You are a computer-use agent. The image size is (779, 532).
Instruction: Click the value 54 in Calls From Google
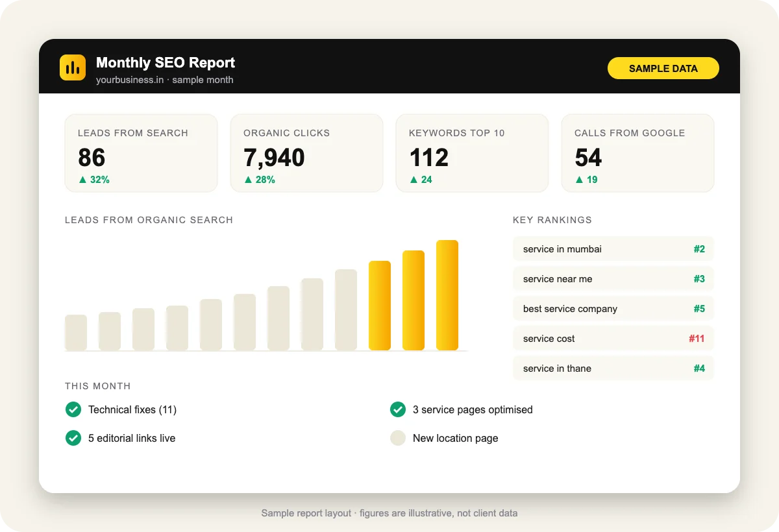coord(588,158)
